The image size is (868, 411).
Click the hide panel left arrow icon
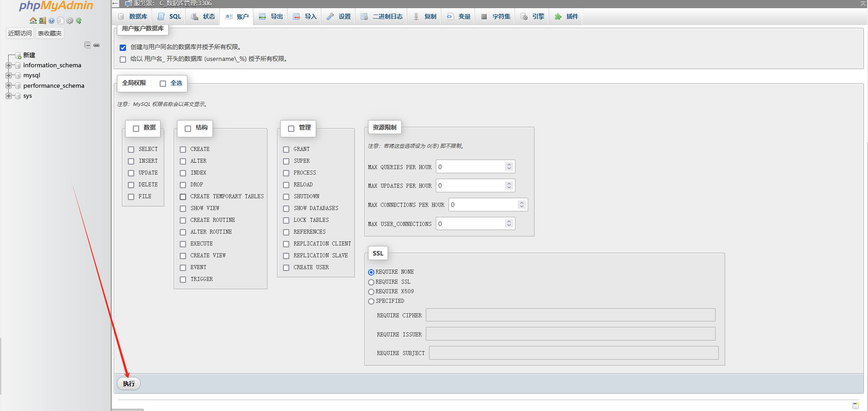point(116,3)
